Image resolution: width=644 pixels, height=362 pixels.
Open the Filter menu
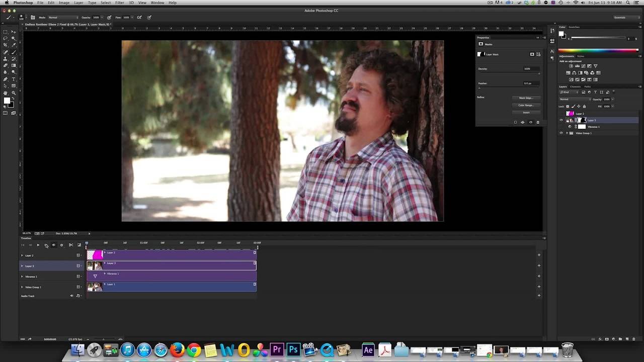point(119,3)
